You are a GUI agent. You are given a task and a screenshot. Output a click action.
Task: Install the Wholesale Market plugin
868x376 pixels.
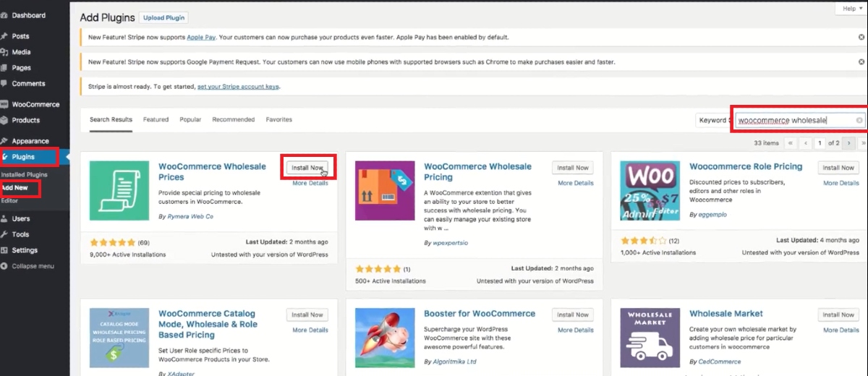coord(838,315)
